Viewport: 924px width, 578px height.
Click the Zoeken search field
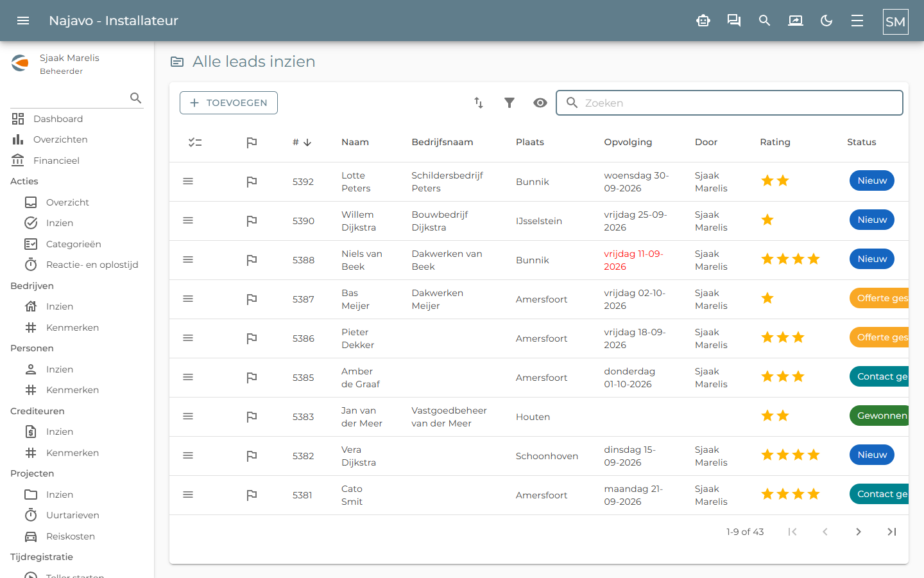click(730, 103)
